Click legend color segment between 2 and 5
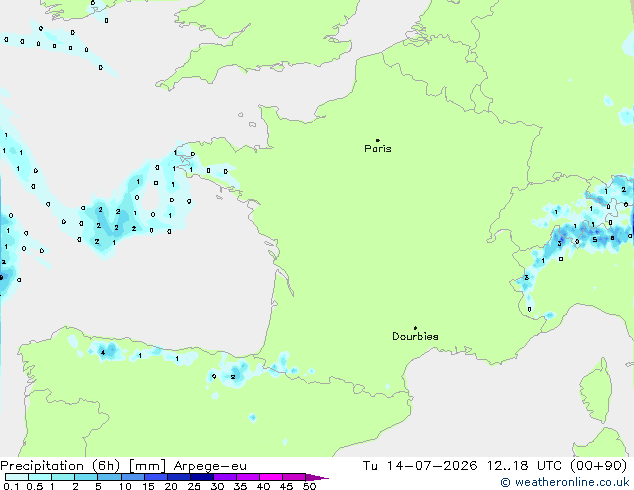 86,477
